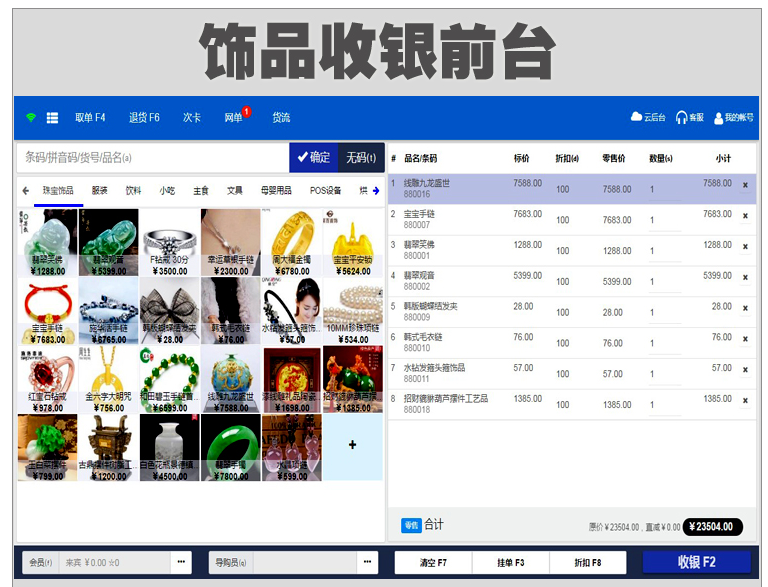Switch to 服装 category tab
The width and height of the screenshot is (768, 587).
(99, 190)
